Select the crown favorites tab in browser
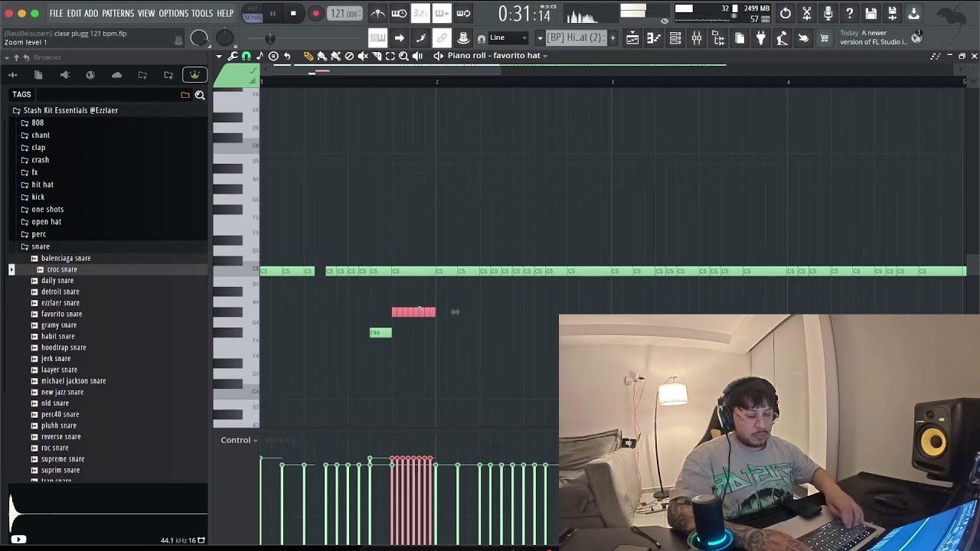980x551 pixels. pos(194,75)
